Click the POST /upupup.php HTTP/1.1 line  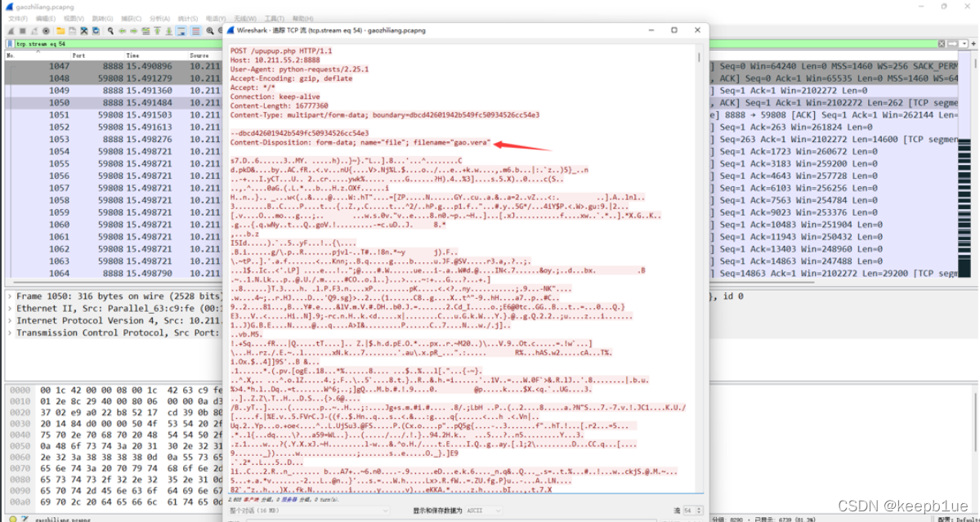281,51
